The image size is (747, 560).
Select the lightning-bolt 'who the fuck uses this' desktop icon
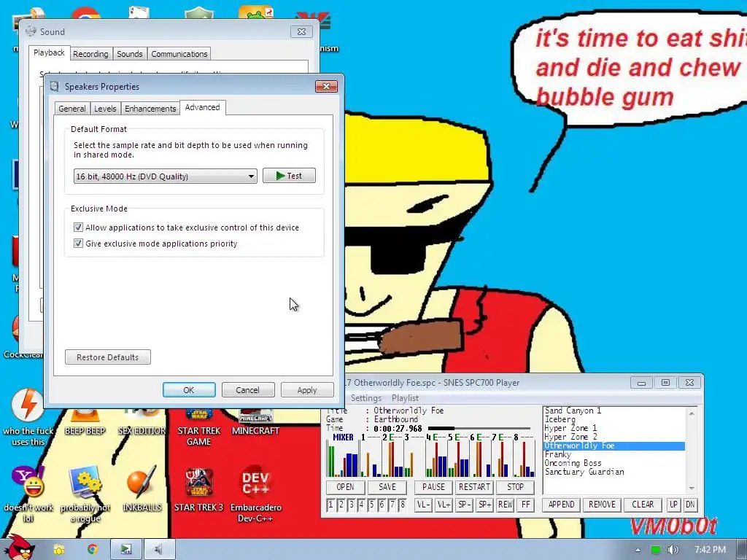[x=28, y=418]
